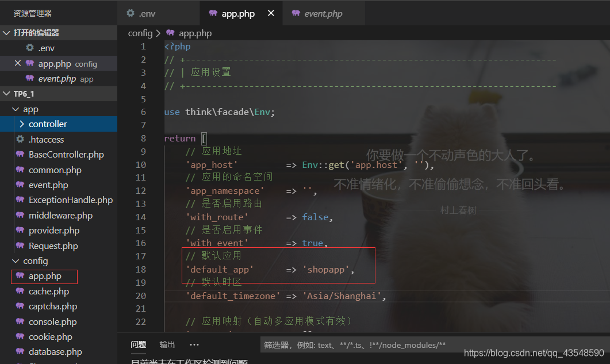
Task: Click the PHP icon beside app.php config in open editors
Action: (29, 63)
